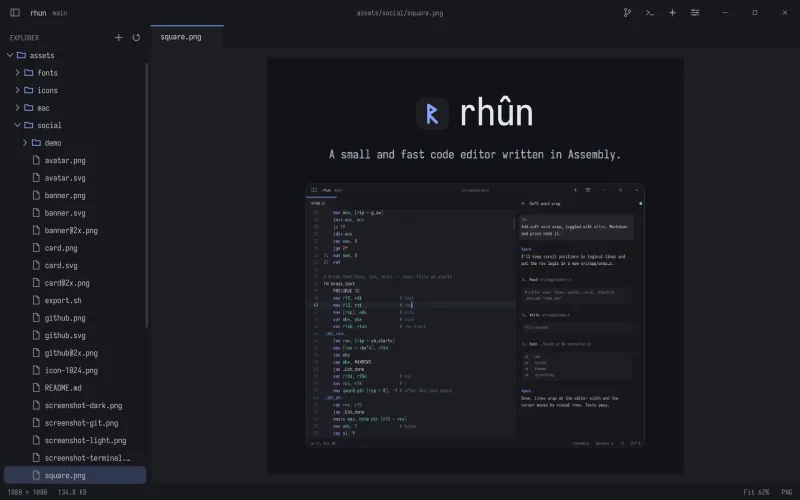Click the rhûn logo icon in preview
This screenshot has height=500, width=800.
pos(432,114)
